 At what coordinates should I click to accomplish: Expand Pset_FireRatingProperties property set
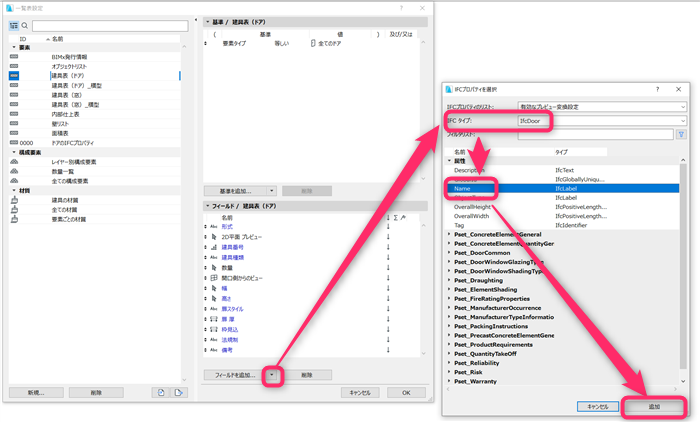[x=450, y=299]
